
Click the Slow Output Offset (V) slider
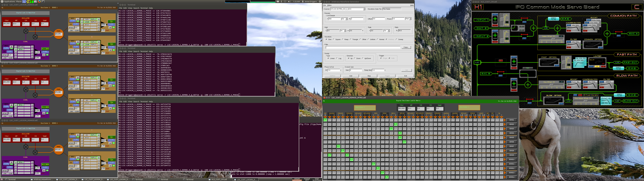586,101
